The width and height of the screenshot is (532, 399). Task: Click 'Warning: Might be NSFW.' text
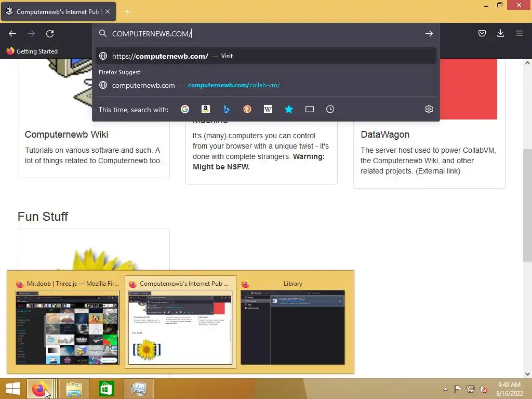click(x=259, y=162)
